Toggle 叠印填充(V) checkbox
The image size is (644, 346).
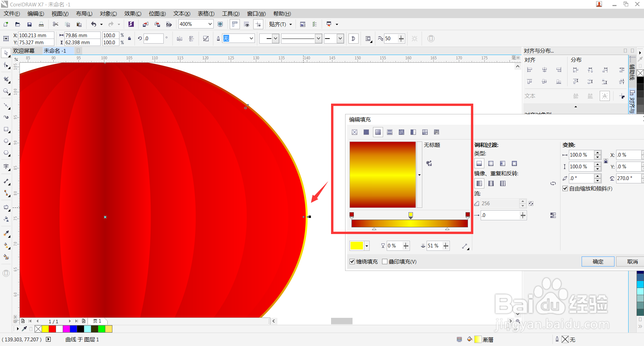pyautogui.click(x=385, y=262)
